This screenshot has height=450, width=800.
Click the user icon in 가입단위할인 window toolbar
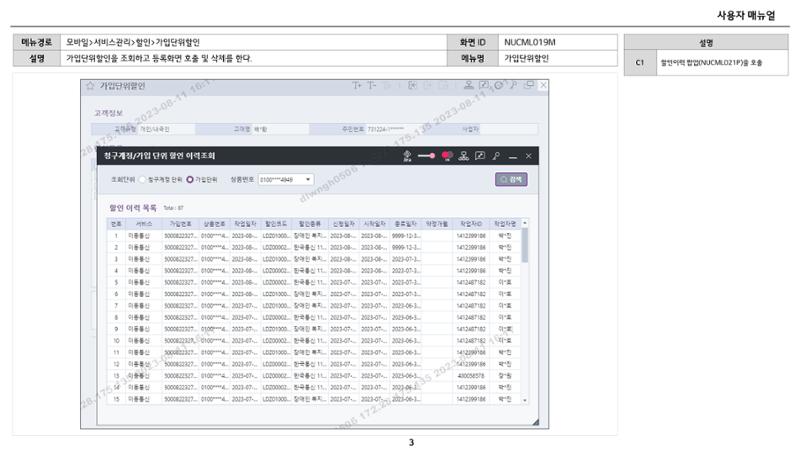pos(468,85)
